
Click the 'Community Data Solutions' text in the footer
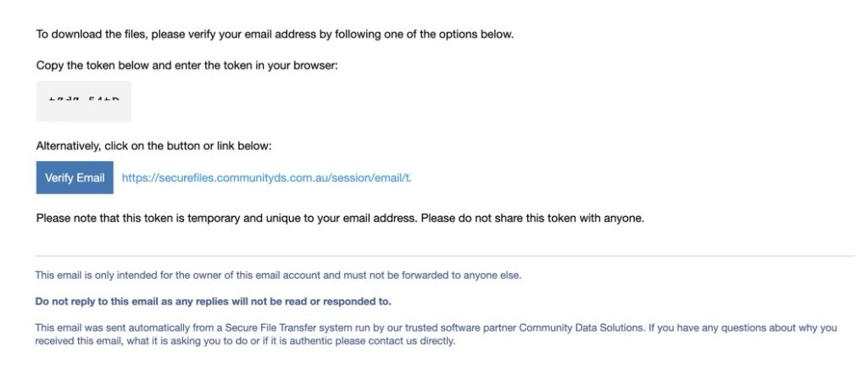coord(581,328)
